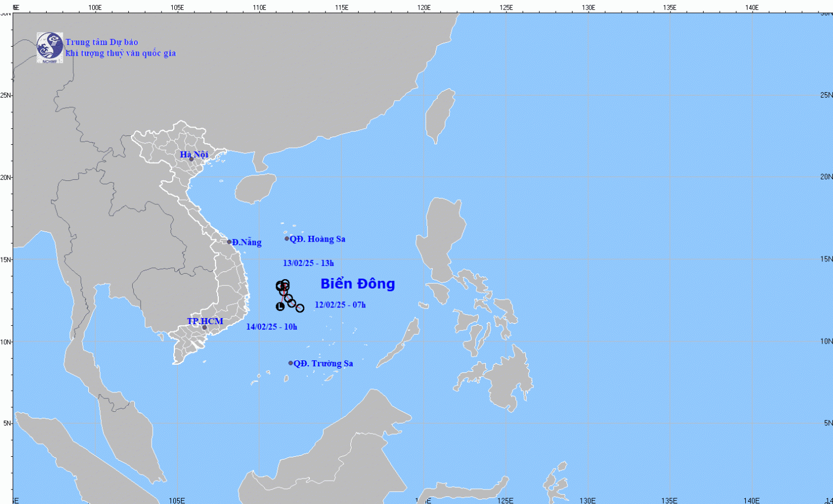Click the black L low-pressure marker
The image size is (833, 504).
pos(280,306)
